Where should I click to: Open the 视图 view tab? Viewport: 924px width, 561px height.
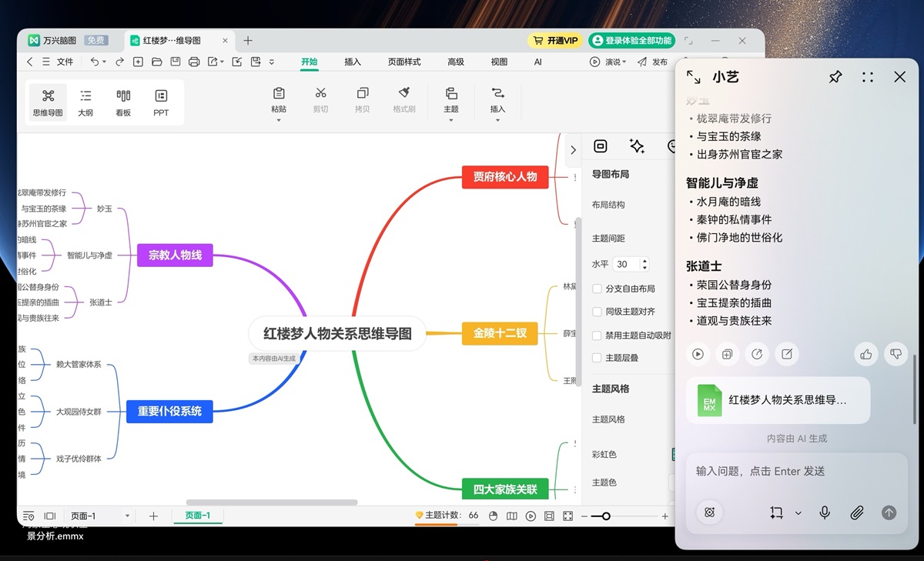click(498, 62)
